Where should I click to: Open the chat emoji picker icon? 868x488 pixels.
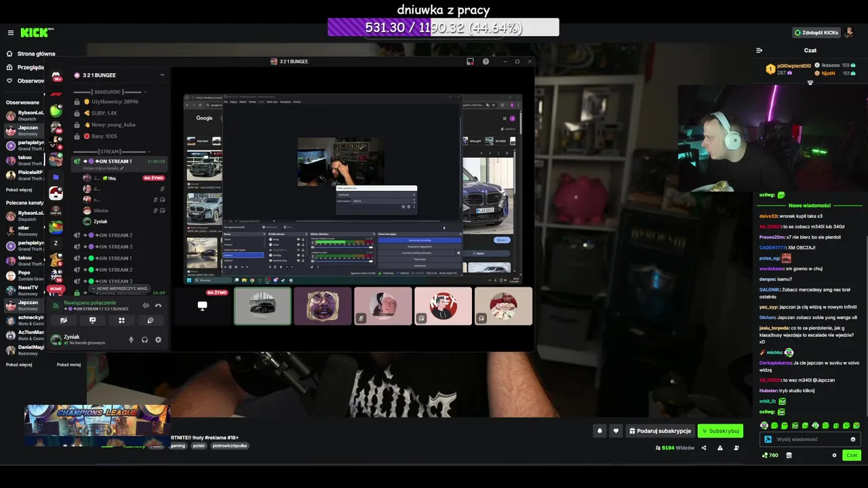(853, 439)
